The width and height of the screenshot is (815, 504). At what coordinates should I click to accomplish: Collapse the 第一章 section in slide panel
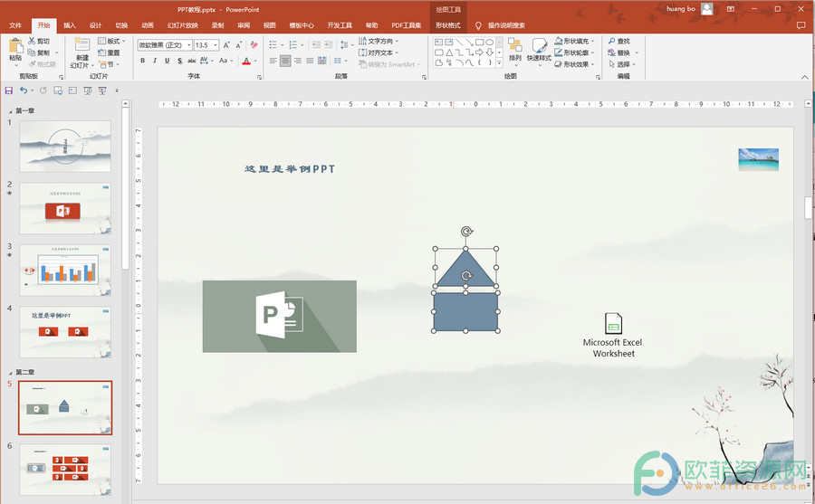[x=10, y=111]
